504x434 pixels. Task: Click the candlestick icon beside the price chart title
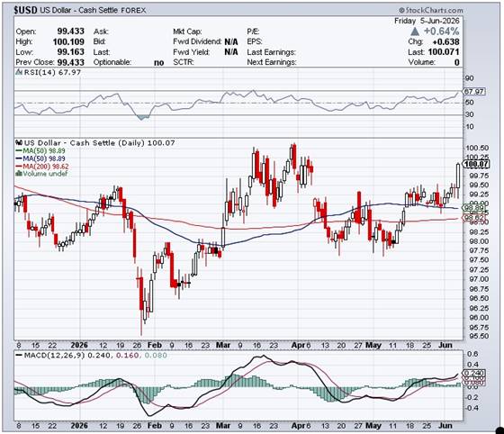coord(19,143)
